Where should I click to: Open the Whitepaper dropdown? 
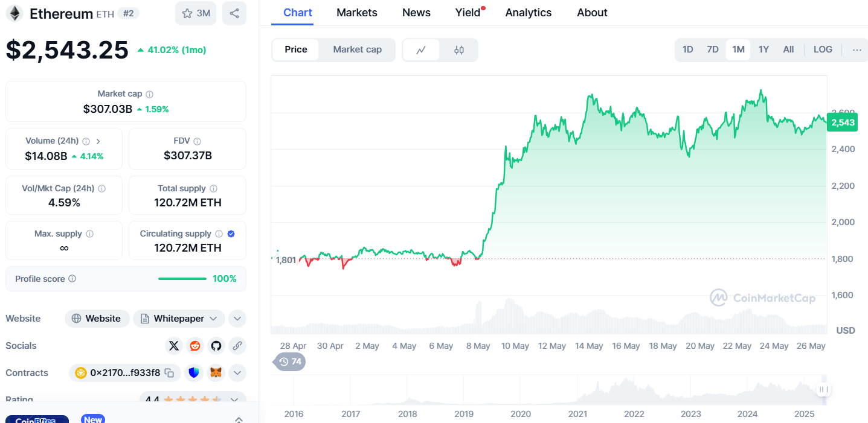click(x=179, y=319)
